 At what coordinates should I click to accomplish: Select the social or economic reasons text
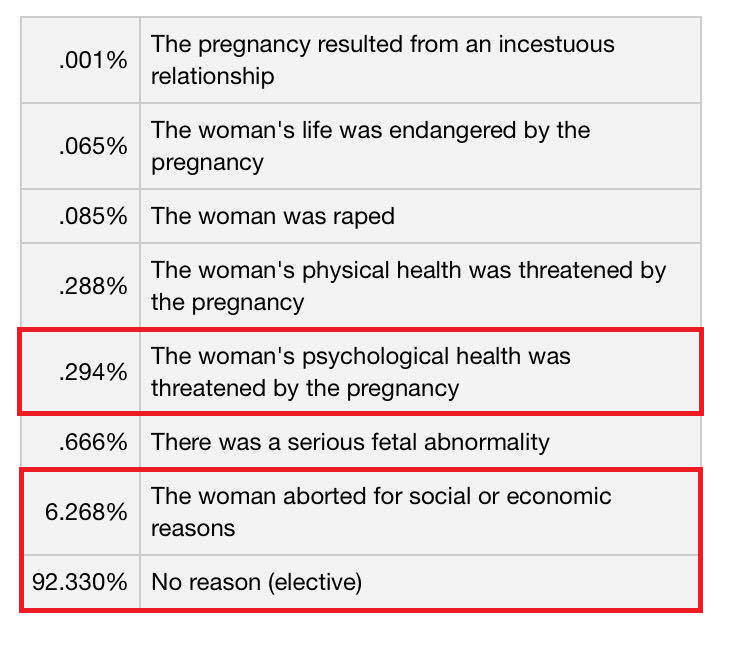point(381,512)
